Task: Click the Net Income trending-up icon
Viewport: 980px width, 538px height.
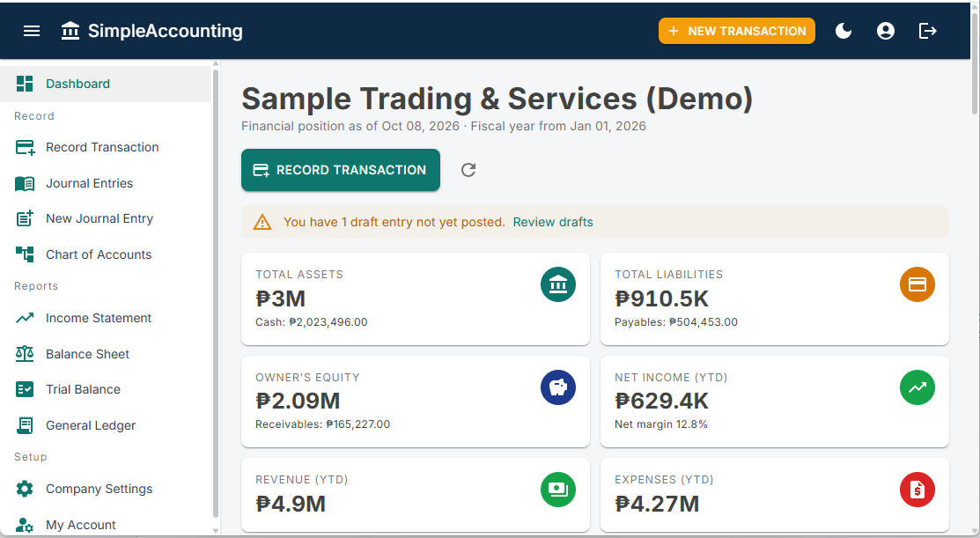Action: pyautogui.click(x=917, y=387)
